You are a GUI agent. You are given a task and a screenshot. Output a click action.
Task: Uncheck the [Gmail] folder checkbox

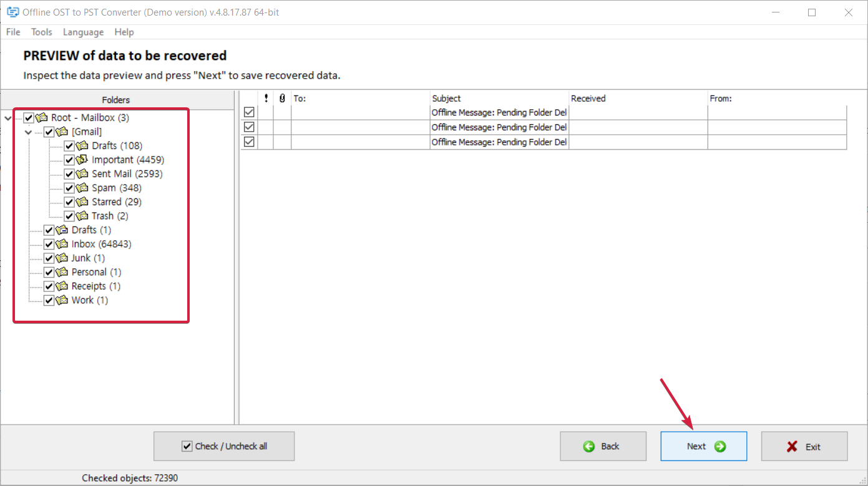point(49,132)
